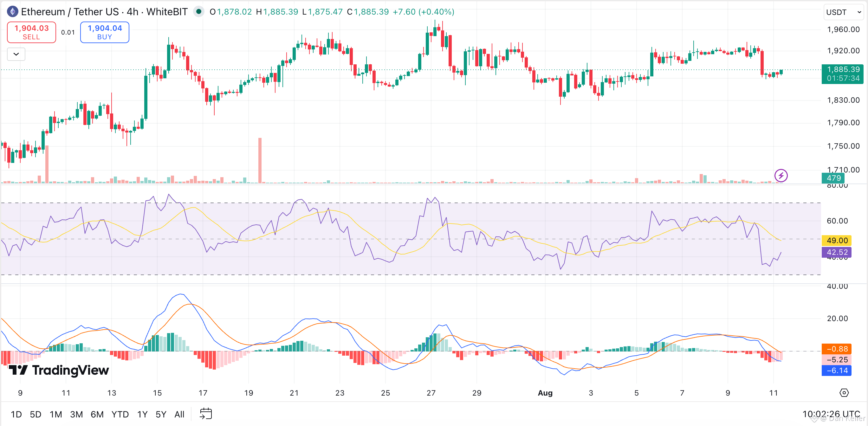The height and width of the screenshot is (426, 868).
Task: Click the purple lightning bolt icon
Action: pyautogui.click(x=781, y=175)
